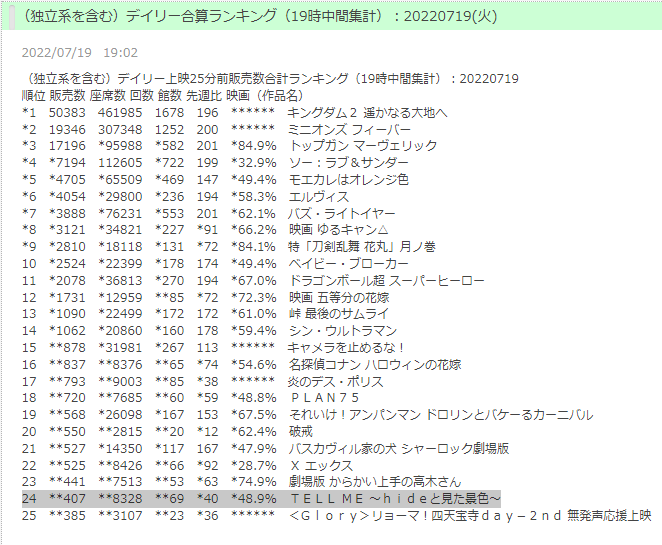The image size is (662, 545).
Task: Click sales figure *2810 in rank 9 row
Action: click(x=67, y=247)
